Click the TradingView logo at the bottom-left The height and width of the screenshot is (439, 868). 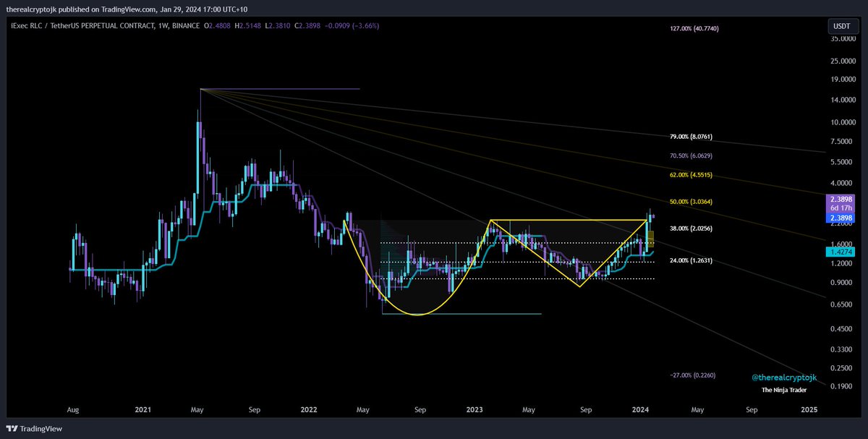(x=35, y=429)
